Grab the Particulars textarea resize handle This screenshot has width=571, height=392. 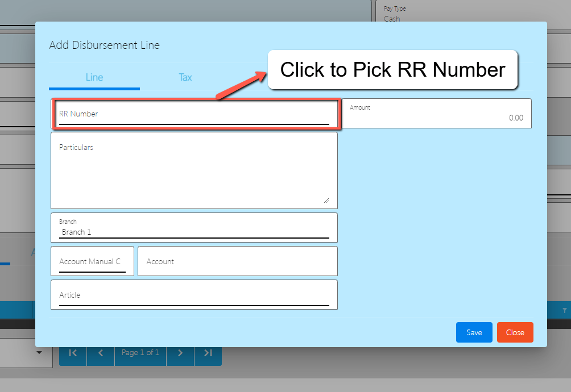[326, 200]
